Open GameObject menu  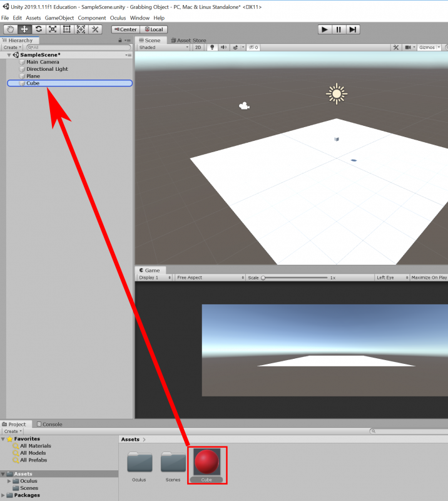(59, 18)
